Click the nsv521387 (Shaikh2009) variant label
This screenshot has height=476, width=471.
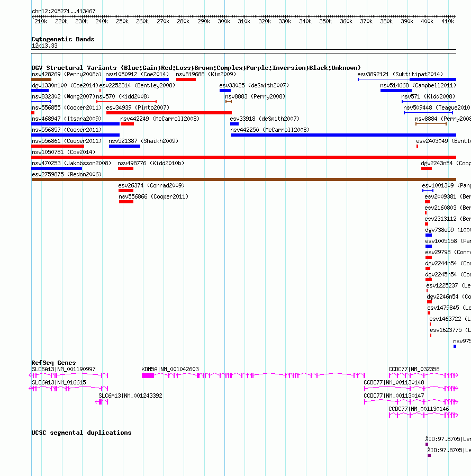(143, 141)
